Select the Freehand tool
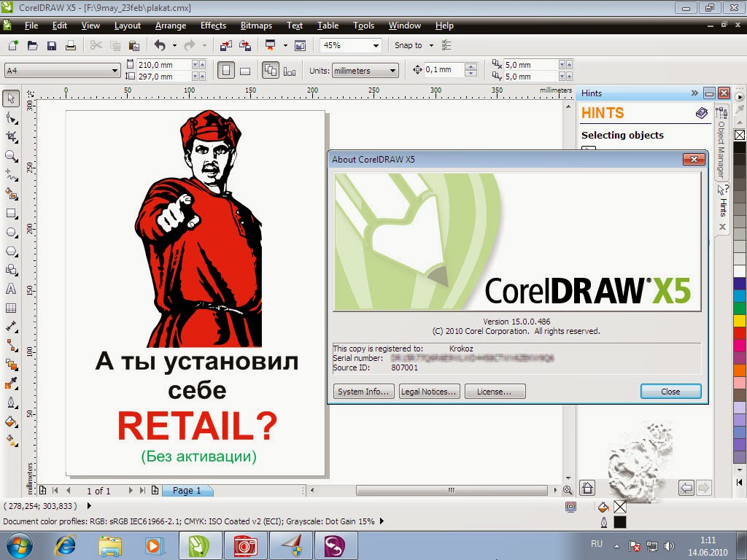 11,175
